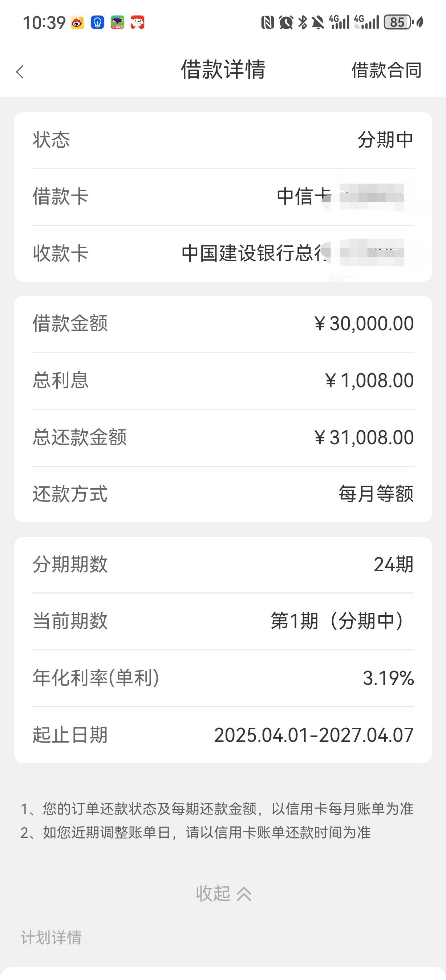The width and height of the screenshot is (446, 980).
Task: Tap the back arrow icon
Action: click(x=20, y=72)
